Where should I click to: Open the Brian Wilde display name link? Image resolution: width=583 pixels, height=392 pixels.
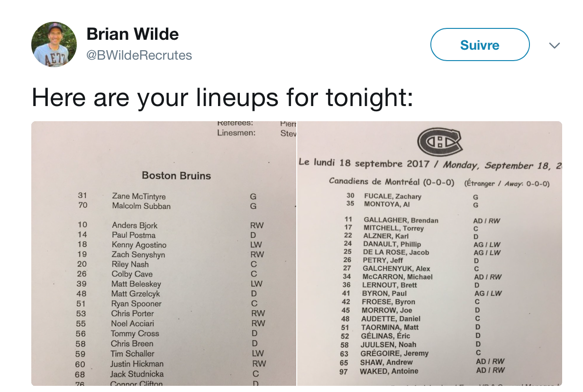[x=133, y=34]
